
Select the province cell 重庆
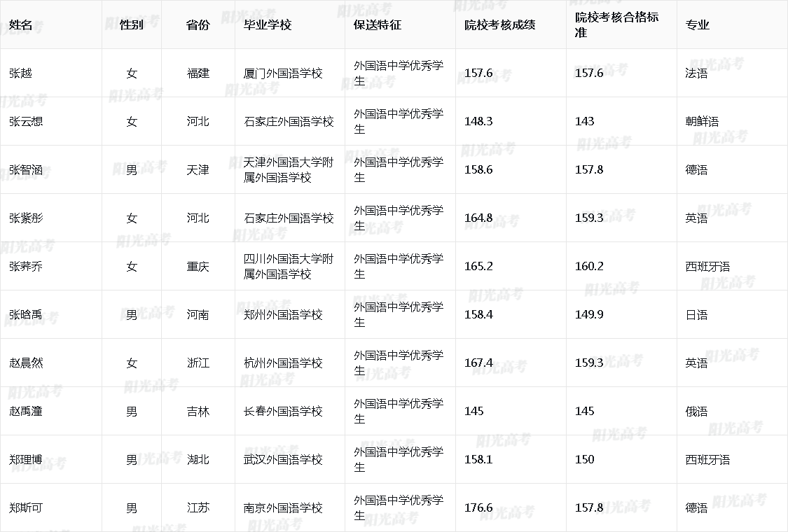point(198,267)
